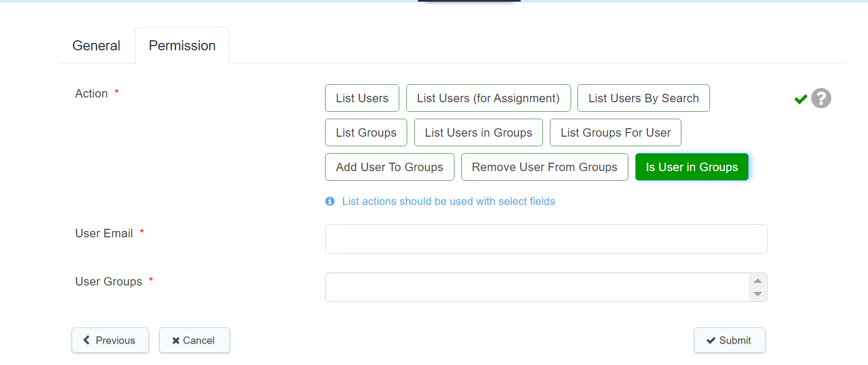Click the Action field label
This screenshot has width=868, height=365.
pyautogui.click(x=91, y=93)
